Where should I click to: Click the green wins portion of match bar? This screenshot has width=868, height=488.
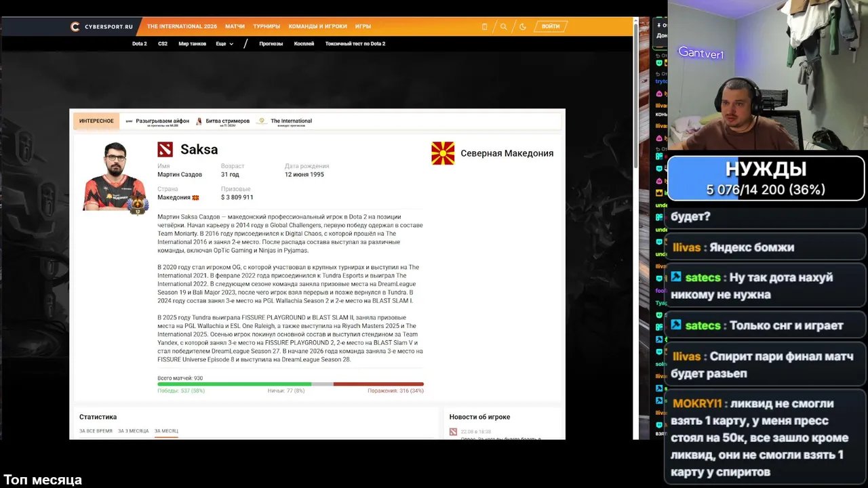234,384
